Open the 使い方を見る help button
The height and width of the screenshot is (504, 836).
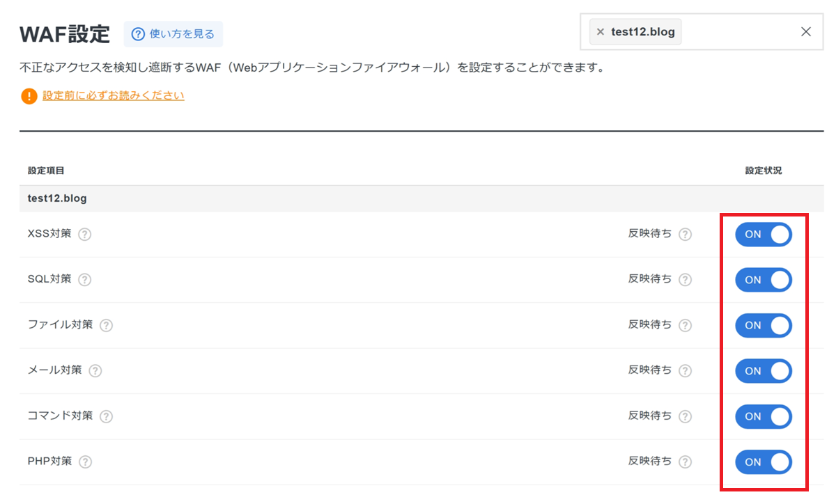point(173,34)
